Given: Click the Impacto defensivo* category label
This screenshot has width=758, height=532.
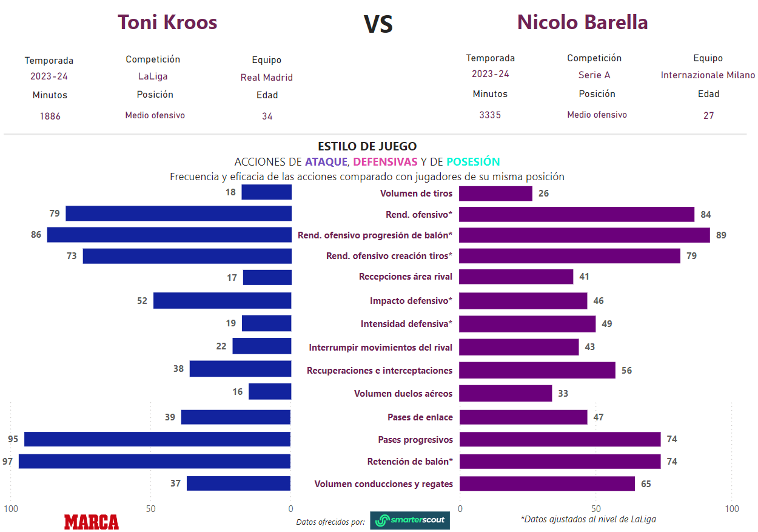Looking at the screenshot, I should (411, 301).
